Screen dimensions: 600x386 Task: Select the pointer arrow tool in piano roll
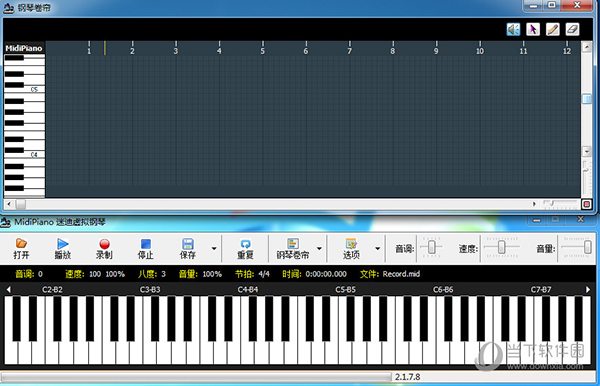tap(533, 29)
